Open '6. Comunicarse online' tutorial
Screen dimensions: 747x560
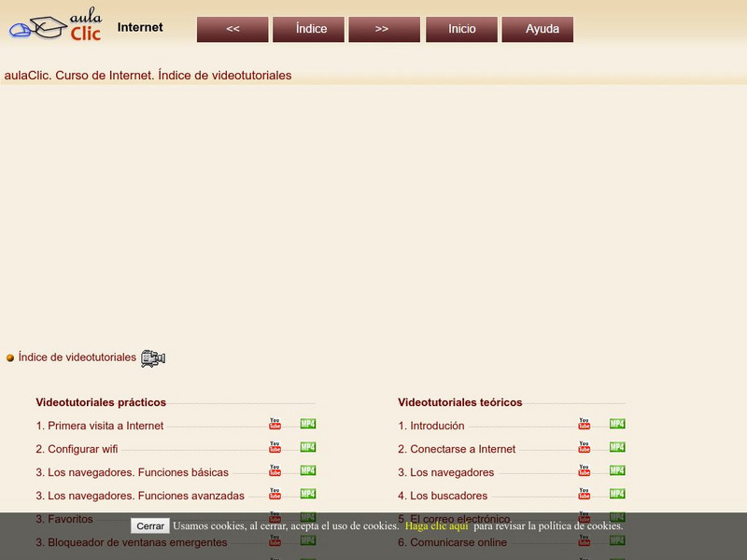click(x=453, y=542)
